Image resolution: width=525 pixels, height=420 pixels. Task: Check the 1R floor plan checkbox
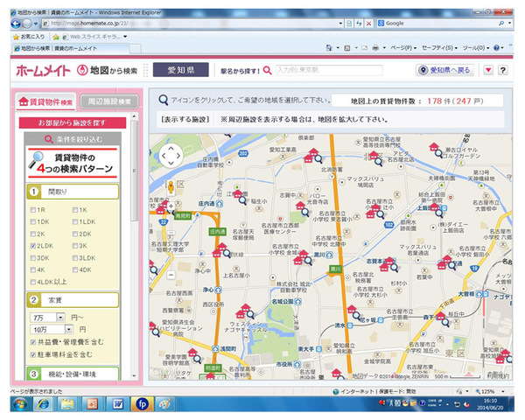pos(33,210)
